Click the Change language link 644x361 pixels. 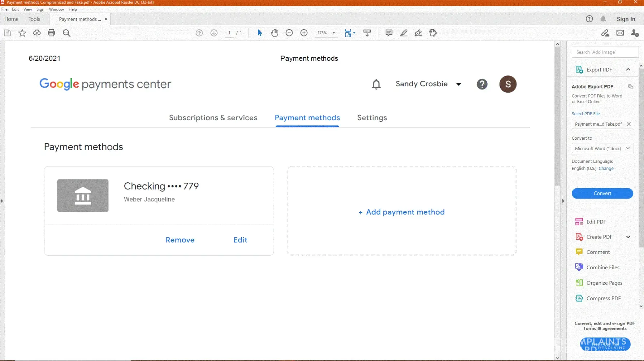pos(606,169)
